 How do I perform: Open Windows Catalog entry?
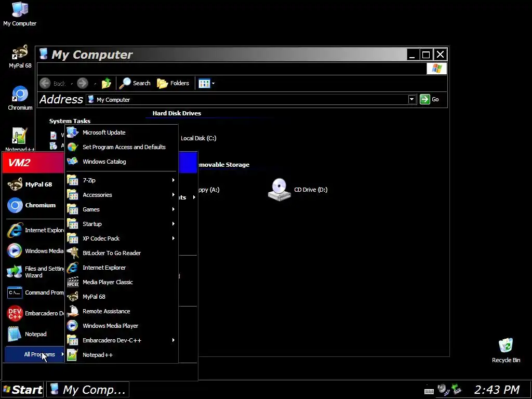[121, 162]
